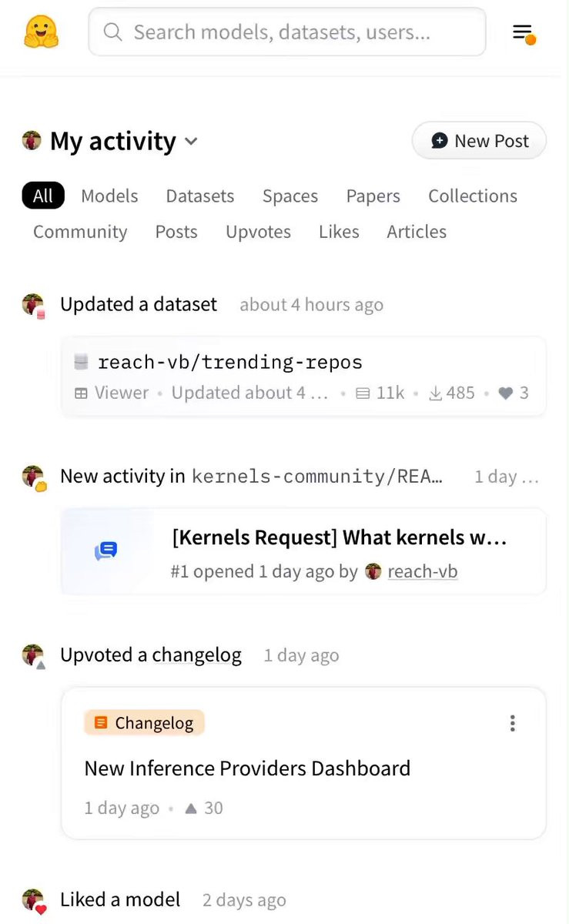Click the Hugging Face logo icon
The image size is (569, 924).
tap(42, 32)
